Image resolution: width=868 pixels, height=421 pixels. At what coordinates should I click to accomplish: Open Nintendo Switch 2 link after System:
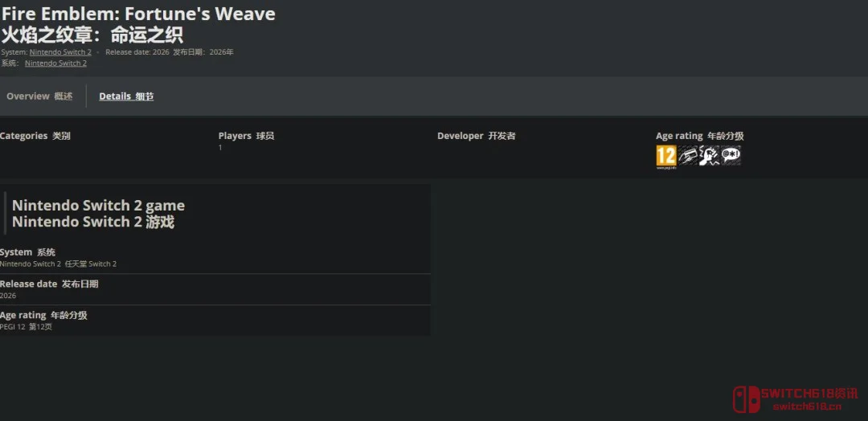(60, 52)
